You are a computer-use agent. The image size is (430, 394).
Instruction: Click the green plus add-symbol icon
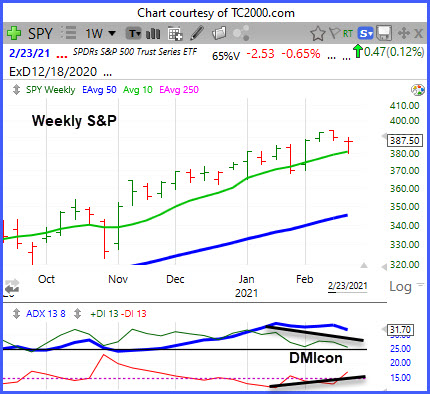[14, 33]
